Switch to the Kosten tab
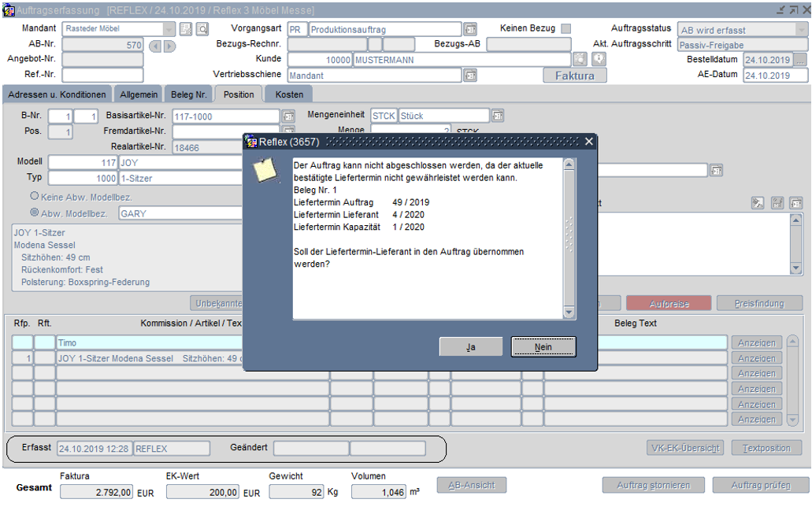 click(289, 94)
